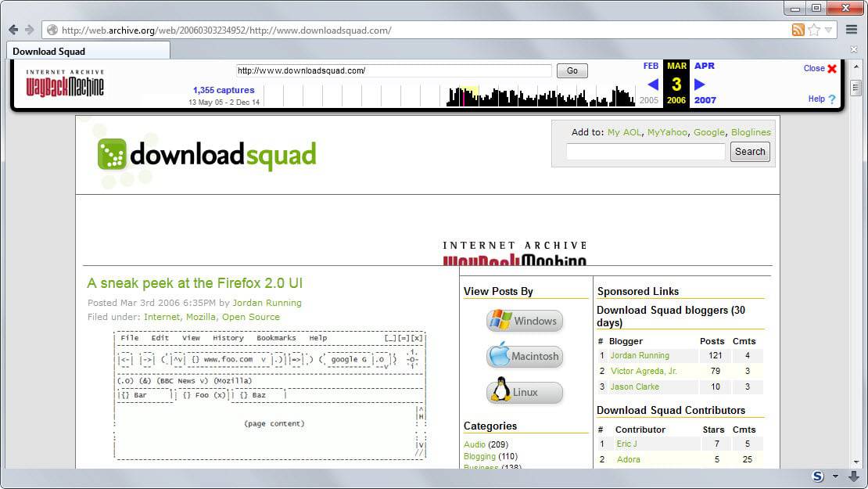
Task: Open downloads with the status bar arrow icon
Action: click(x=854, y=476)
